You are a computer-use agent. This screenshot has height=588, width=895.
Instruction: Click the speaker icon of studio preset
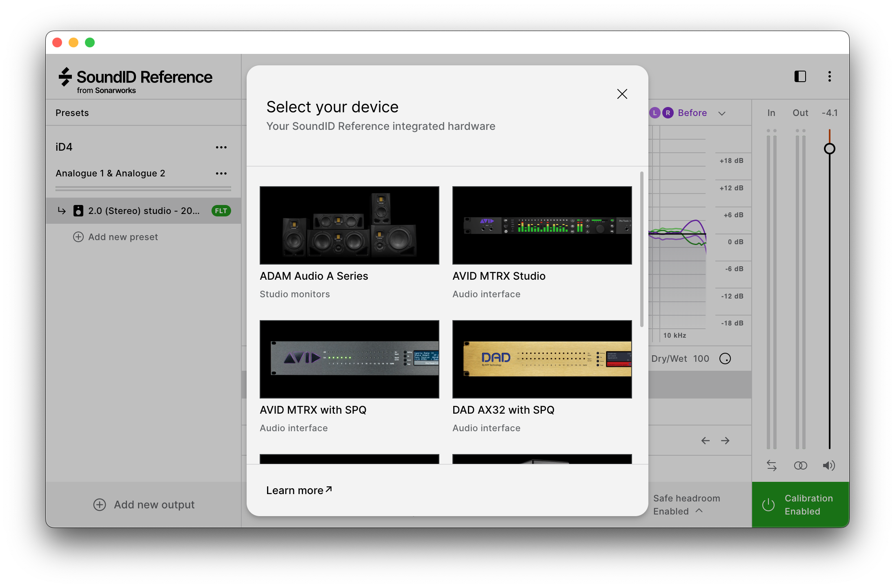point(78,211)
